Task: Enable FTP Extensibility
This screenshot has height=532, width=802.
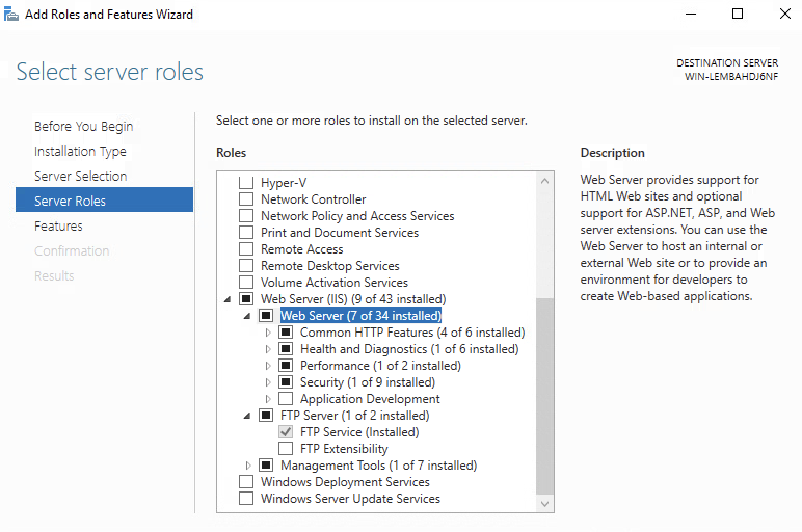Action: tap(286, 448)
